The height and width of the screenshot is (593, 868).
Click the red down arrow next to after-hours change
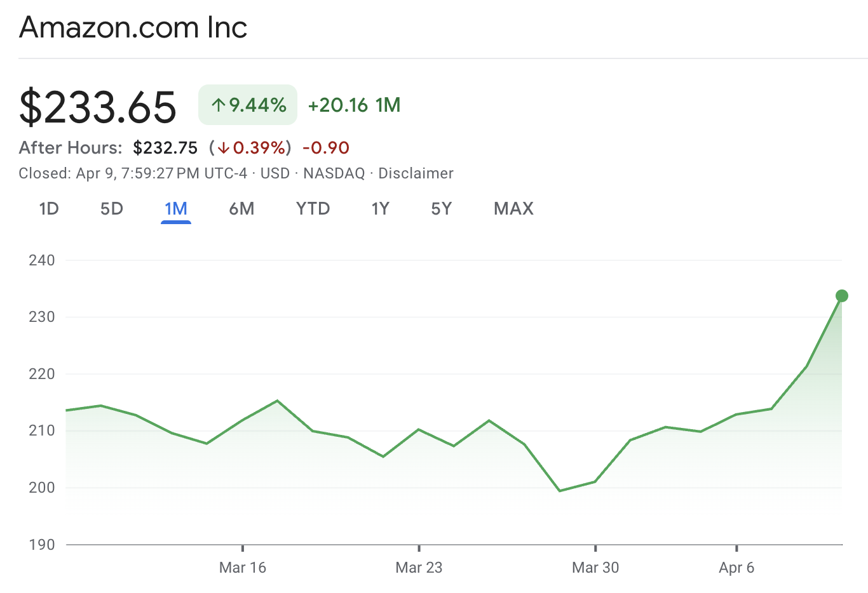(224, 147)
